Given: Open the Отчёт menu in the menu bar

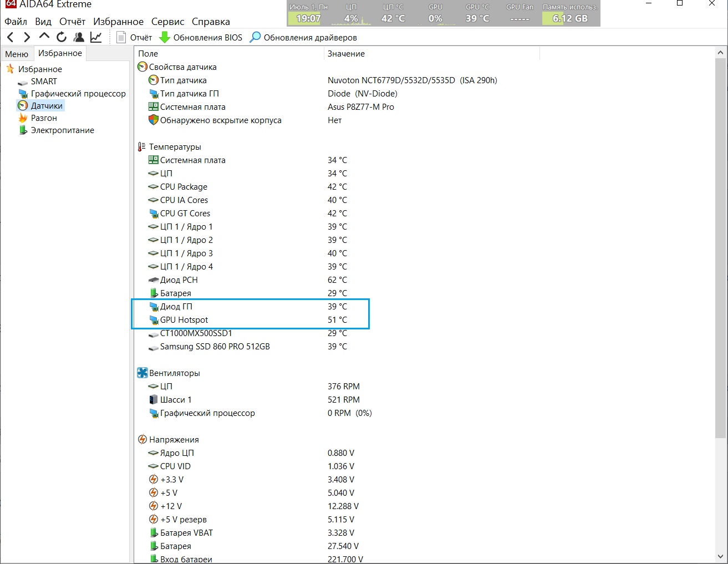Looking at the screenshot, I should tap(73, 22).
